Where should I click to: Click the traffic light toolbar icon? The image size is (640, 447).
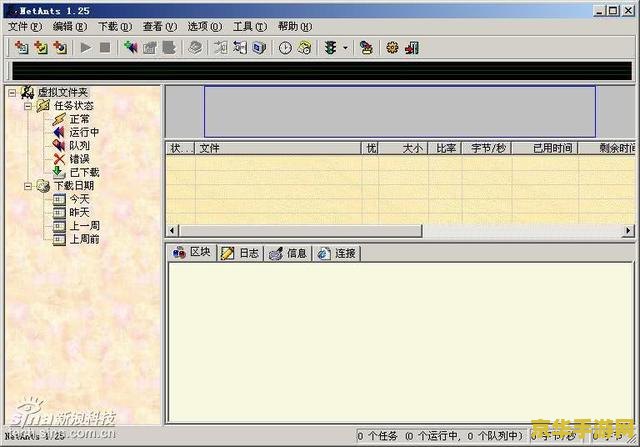(330, 47)
